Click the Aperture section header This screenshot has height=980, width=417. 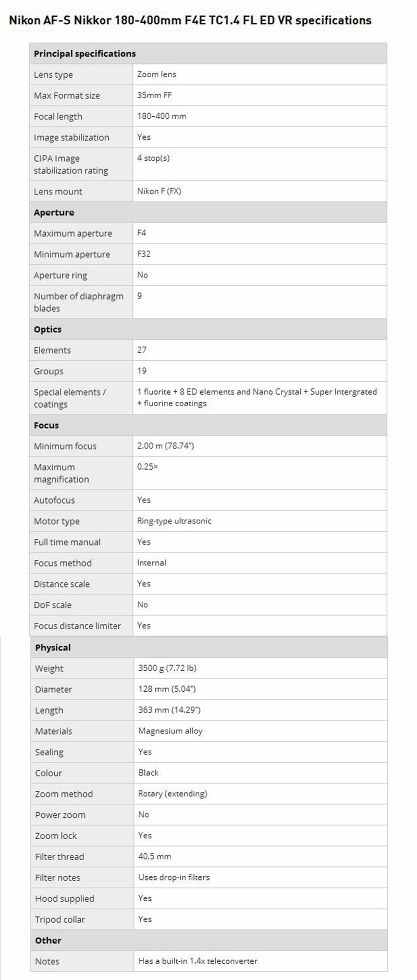point(54,212)
